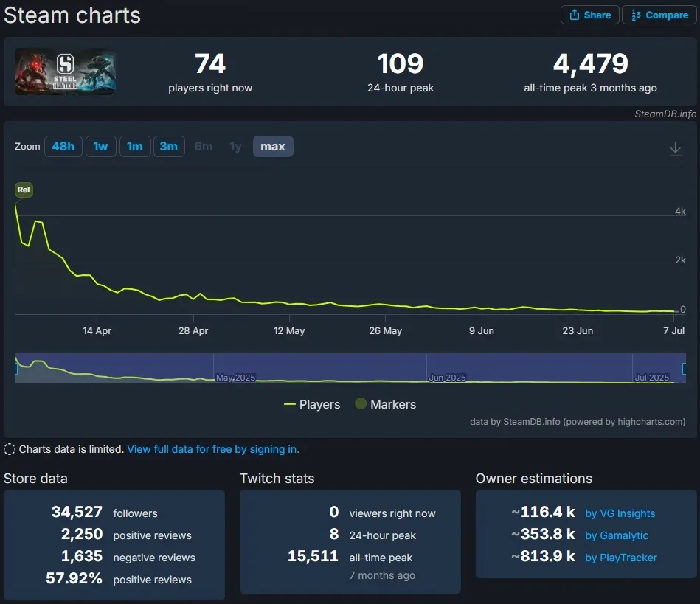Image resolution: width=700 pixels, height=604 pixels.
Task: Click the green Markers legend dot
Action: (x=361, y=404)
